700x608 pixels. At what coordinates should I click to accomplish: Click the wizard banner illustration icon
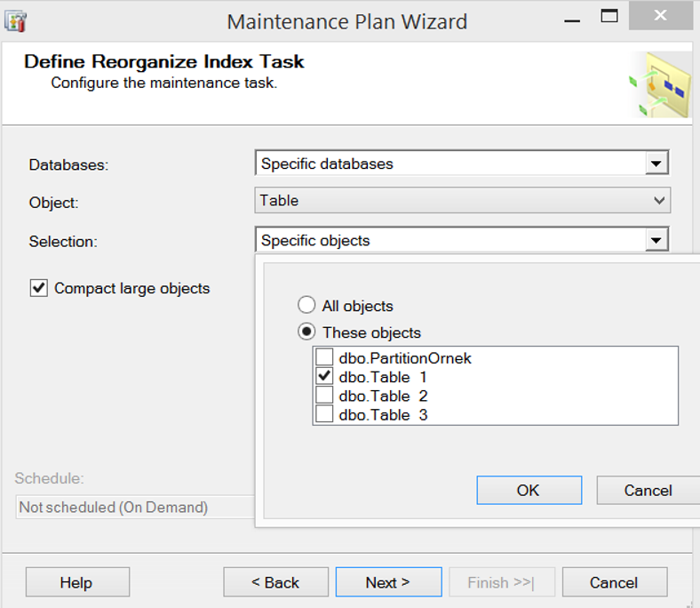660,84
